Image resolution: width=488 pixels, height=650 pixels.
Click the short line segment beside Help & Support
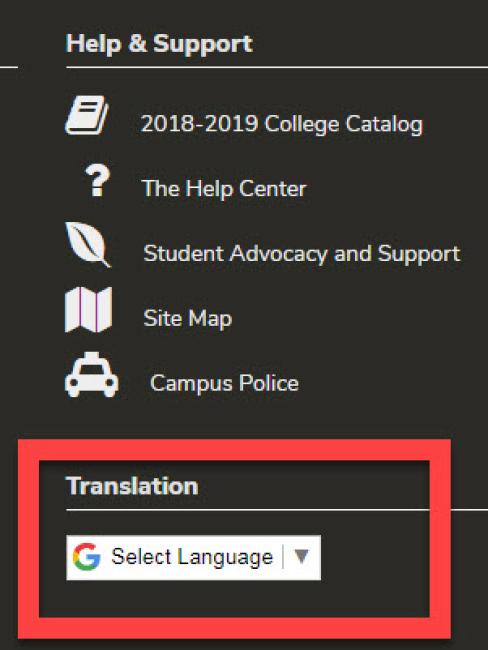[x=9, y=67]
